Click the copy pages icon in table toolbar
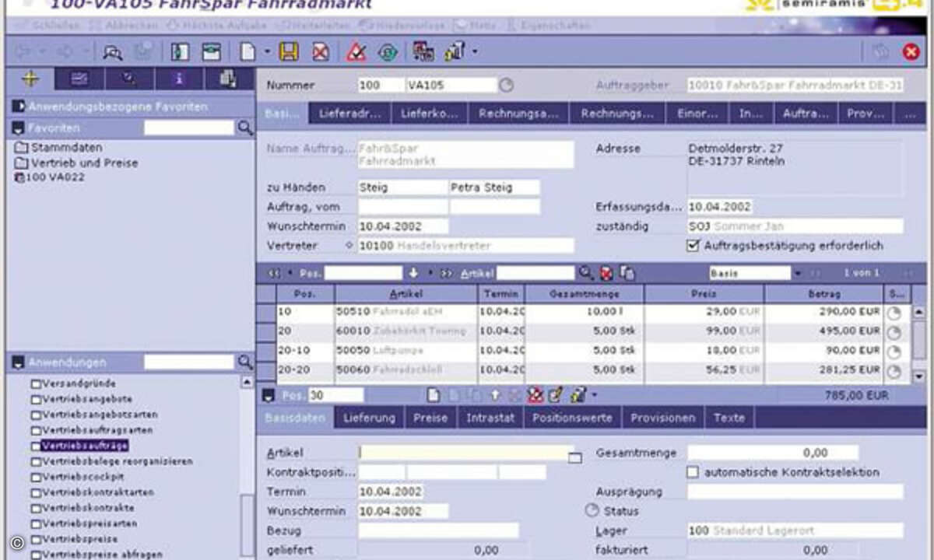934x560 pixels. point(627,273)
